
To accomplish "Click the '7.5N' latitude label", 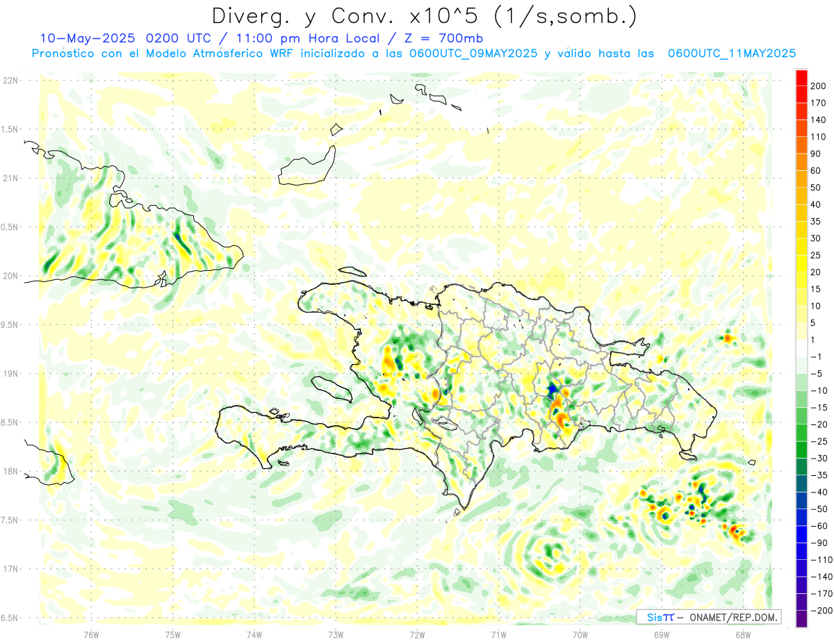I will point(9,520).
